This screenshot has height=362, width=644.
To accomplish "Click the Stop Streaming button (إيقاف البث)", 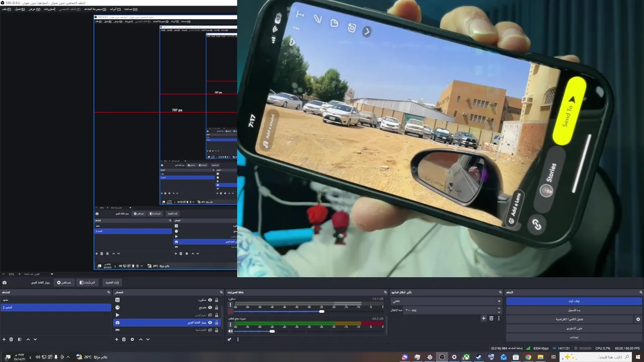I will click(574, 301).
